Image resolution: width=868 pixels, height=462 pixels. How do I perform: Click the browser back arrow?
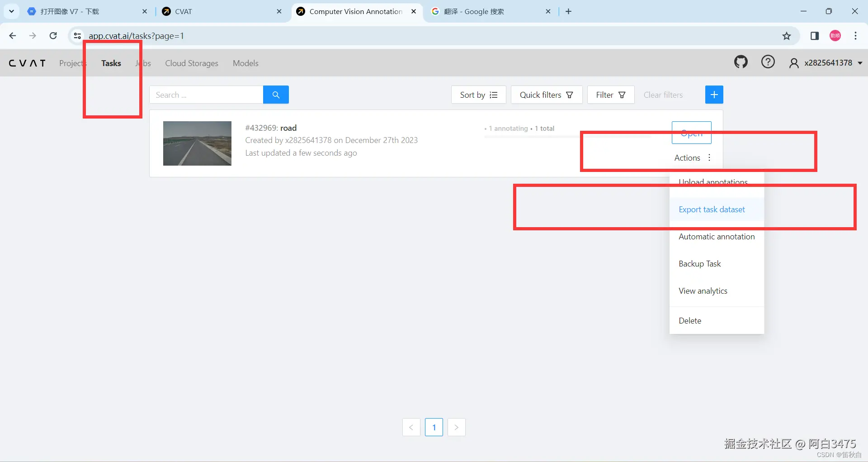click(13, 36)
